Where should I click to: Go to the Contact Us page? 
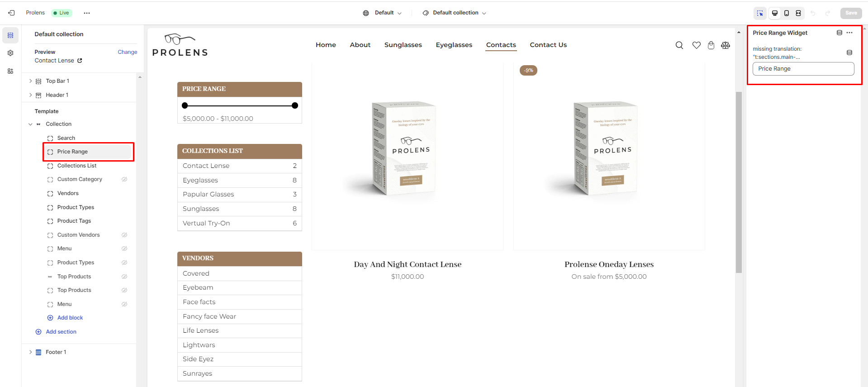point(548,45)
